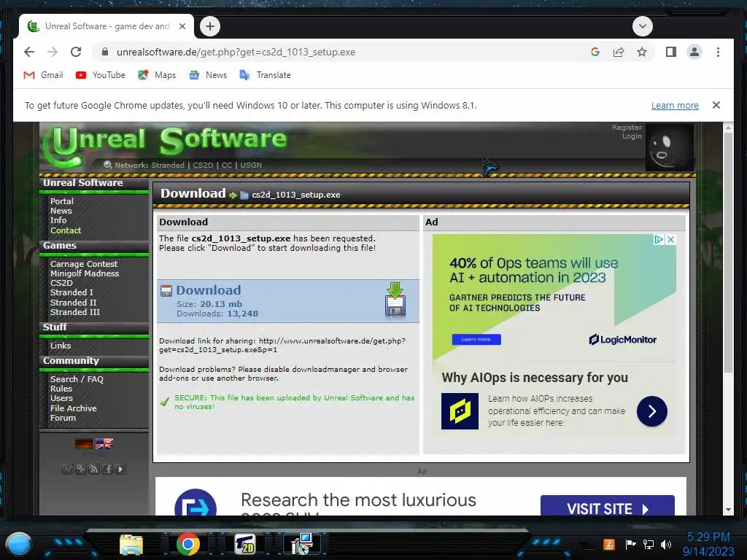The image size is (747, 560).
Task: Click Learn more about Chrome updates
Action: [675, 105]
